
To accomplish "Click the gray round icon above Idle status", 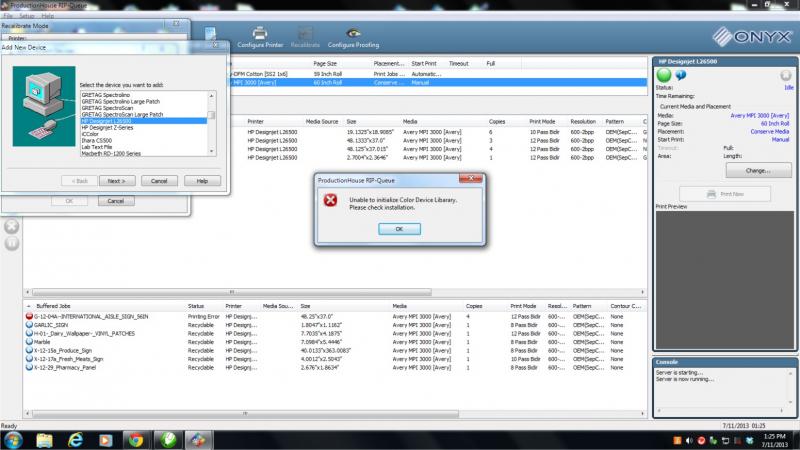I will click(x=785, y=76).
